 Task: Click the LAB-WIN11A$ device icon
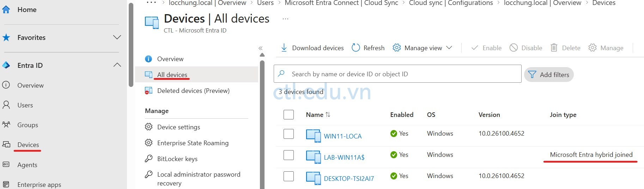313,157
